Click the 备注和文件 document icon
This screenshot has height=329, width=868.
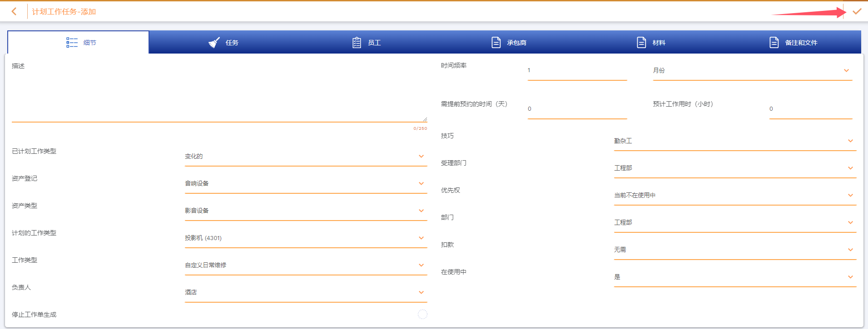click(774, 43)
